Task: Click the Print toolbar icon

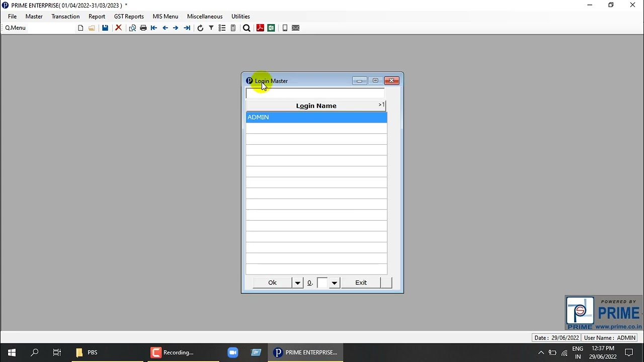Action: point(143,28)
